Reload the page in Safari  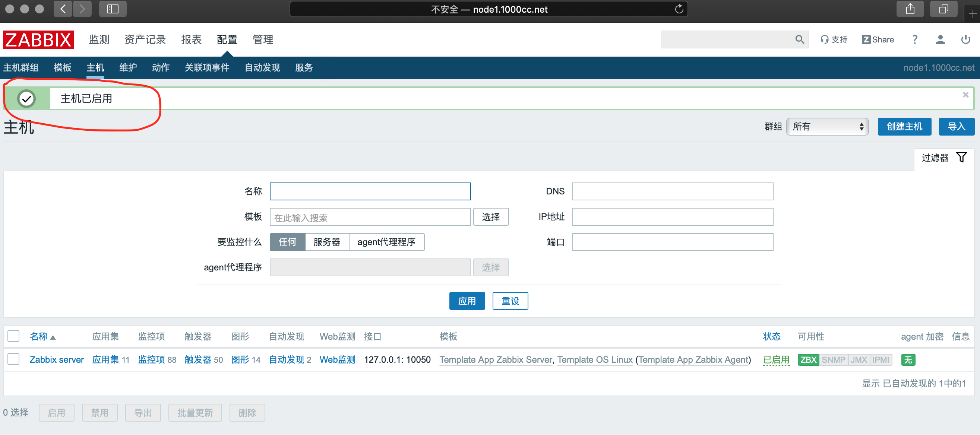pyautogui.click(x=679, y=9)
